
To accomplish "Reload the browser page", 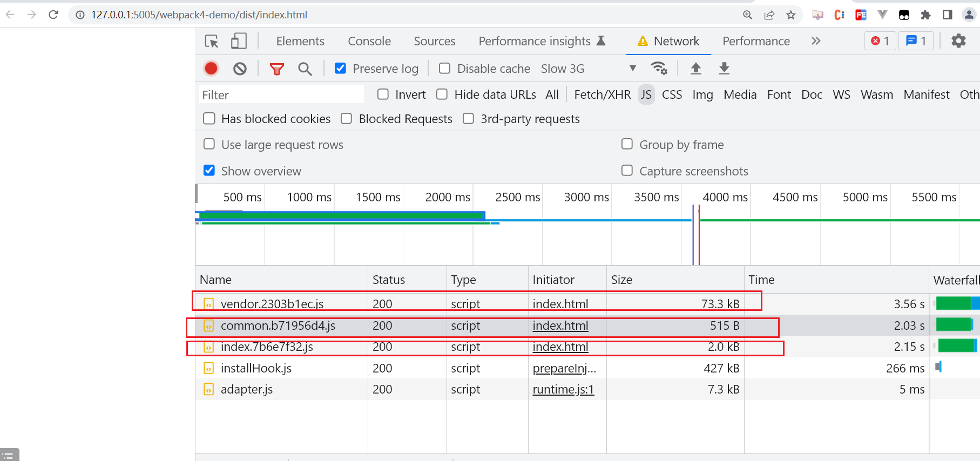I will tap(53, 15).
